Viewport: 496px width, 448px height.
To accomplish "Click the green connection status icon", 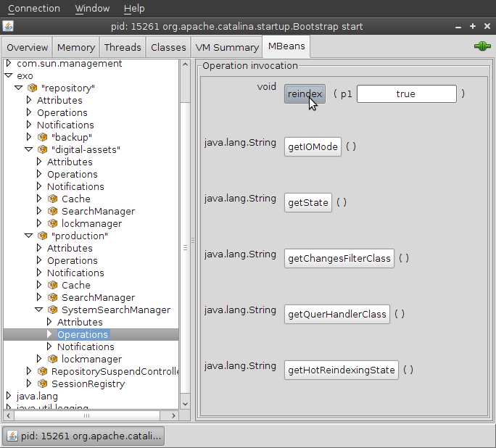I will [481, 46].
